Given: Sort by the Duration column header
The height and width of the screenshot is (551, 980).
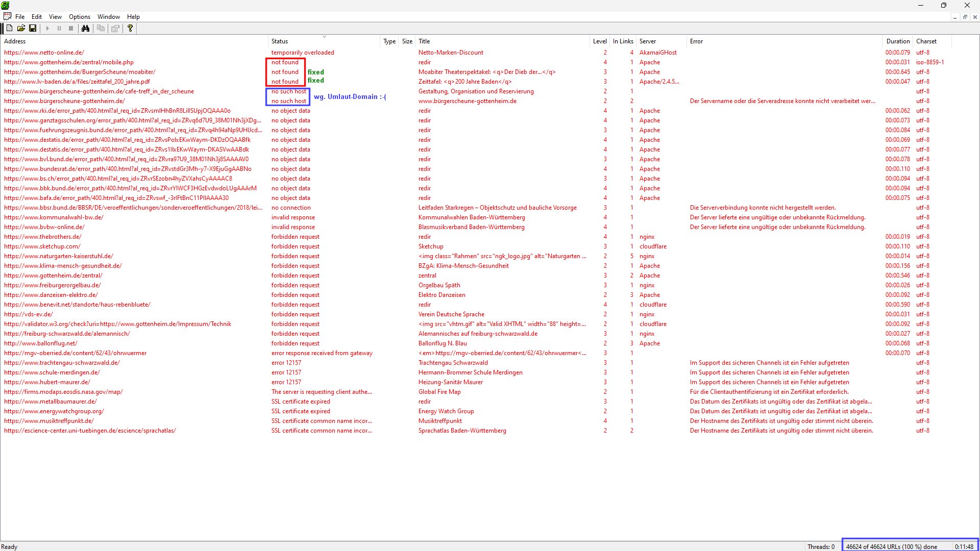Looking at the screenshot, I should [x=898, y=41].
